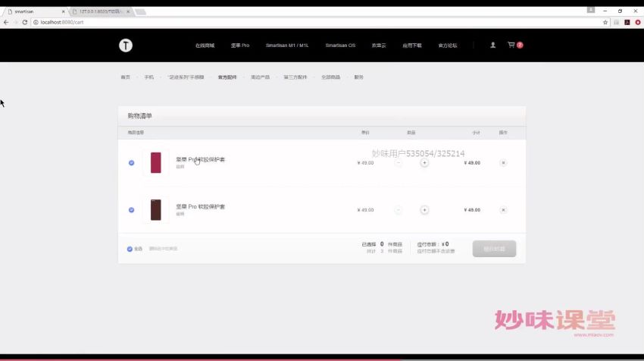Open 第三方配件 in the sub navigation
644x361 pixels.
click(x=295, y=77)
